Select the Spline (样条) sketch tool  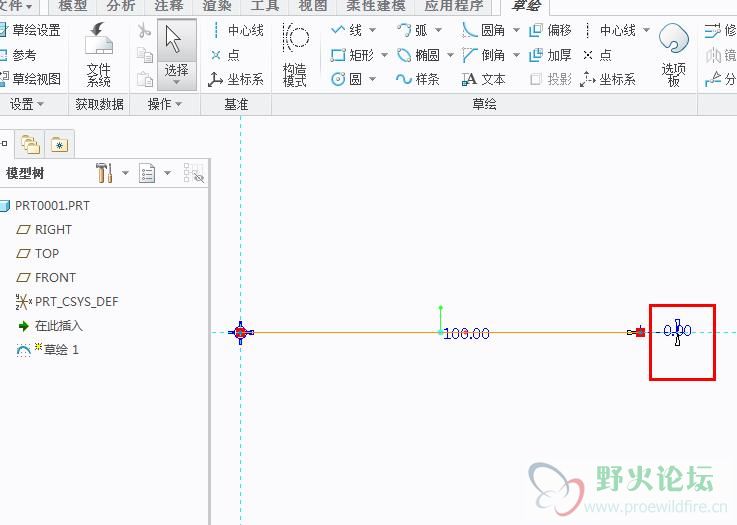(x=418, y=79)
